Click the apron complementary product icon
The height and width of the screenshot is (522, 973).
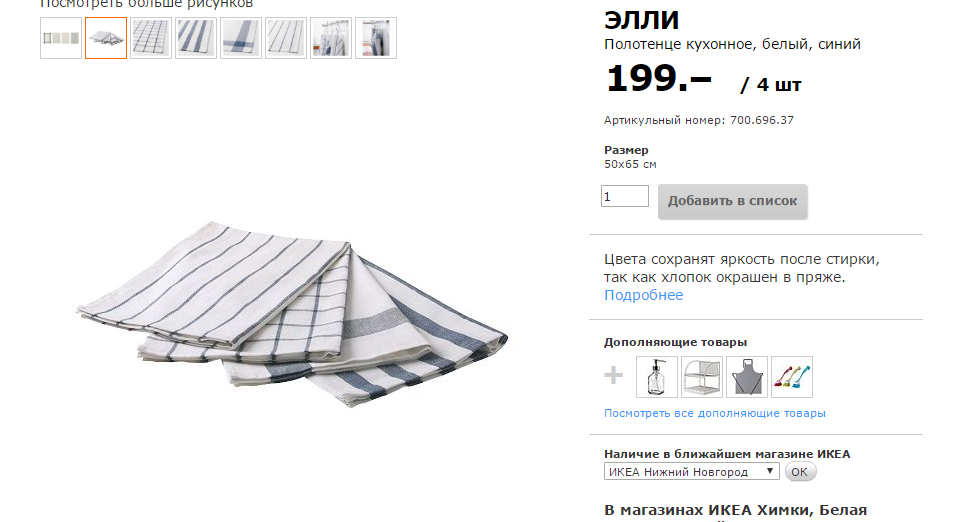(x=747, y=377)
